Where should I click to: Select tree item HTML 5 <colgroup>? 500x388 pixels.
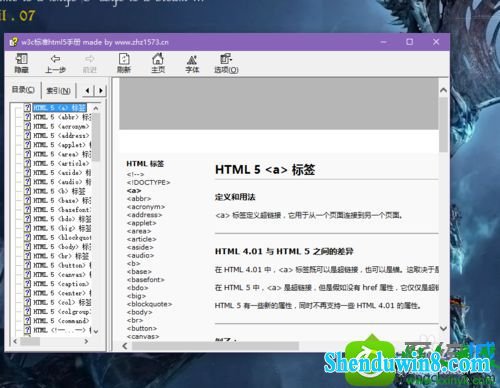[x=62, y=312]
